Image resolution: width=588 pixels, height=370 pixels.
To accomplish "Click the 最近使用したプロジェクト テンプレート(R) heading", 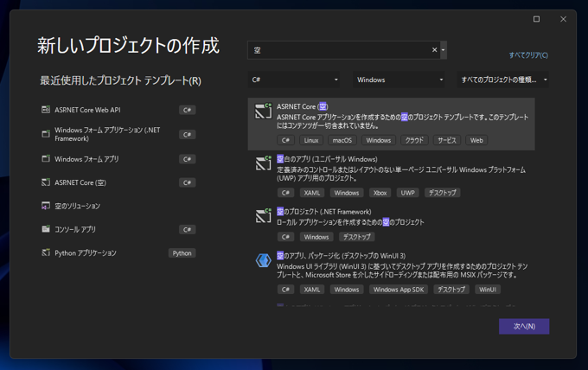I will (x=121, y=80).
